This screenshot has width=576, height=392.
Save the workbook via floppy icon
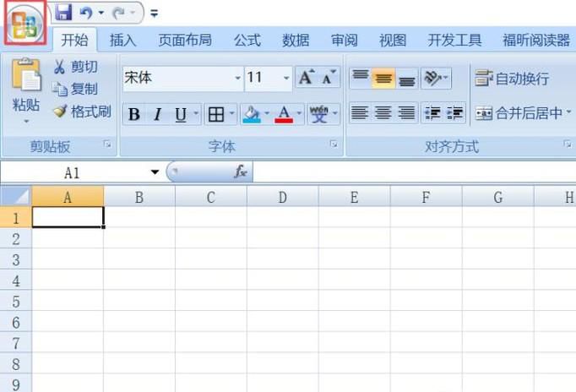(x=63, y=13)
